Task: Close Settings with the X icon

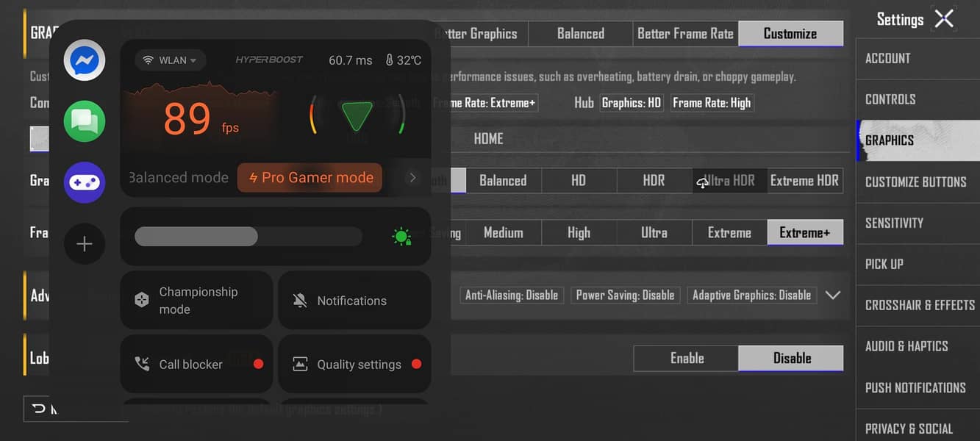Action: click(x=944, y=19)
